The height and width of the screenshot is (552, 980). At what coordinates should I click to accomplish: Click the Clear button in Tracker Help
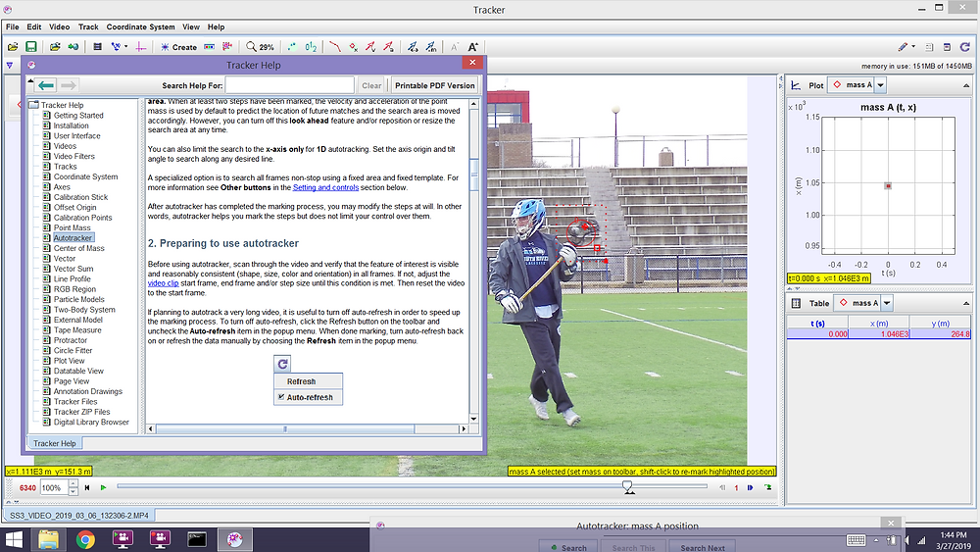(371, 85)
